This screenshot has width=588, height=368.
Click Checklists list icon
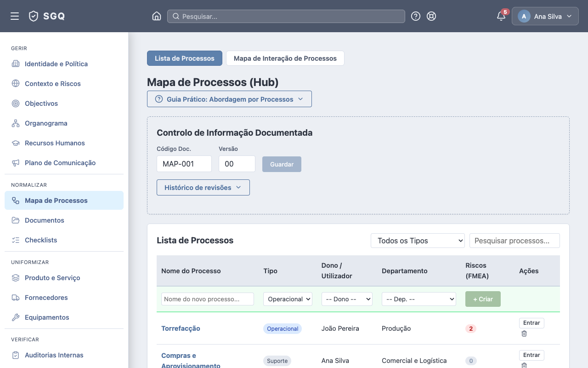[16, 240]
